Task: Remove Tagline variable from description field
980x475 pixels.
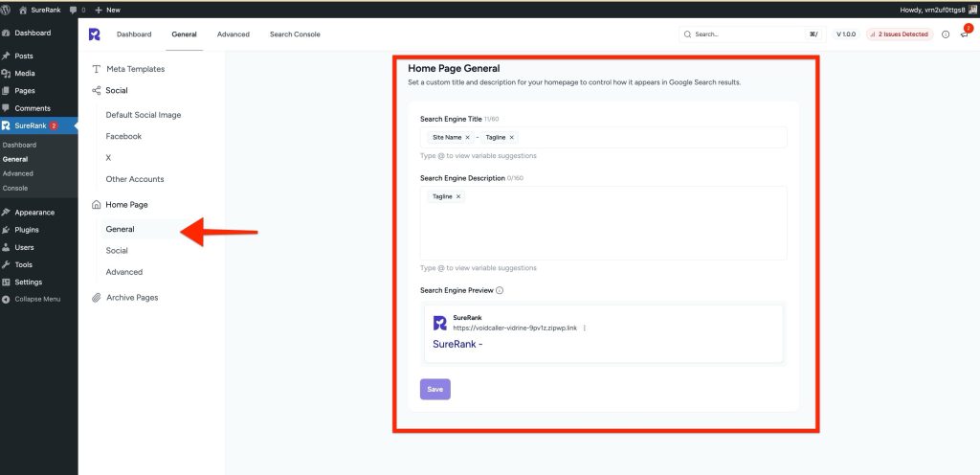Action: pos(458,197)
